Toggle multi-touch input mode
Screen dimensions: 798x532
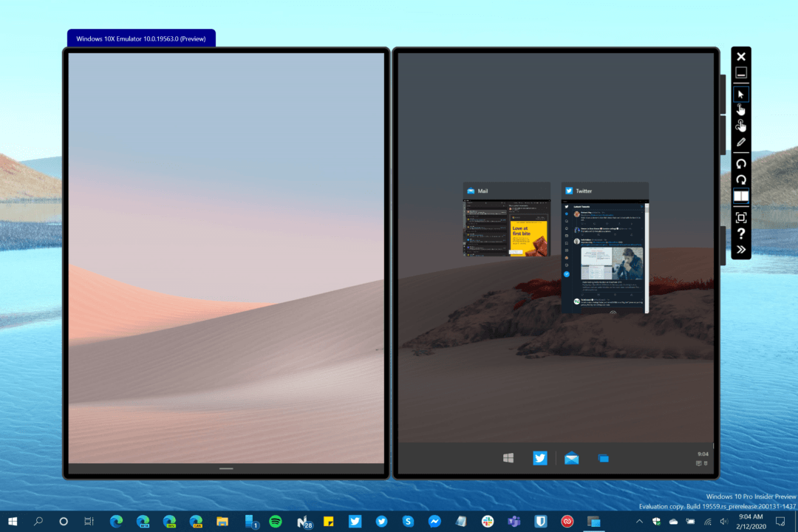tap(740, 125)
